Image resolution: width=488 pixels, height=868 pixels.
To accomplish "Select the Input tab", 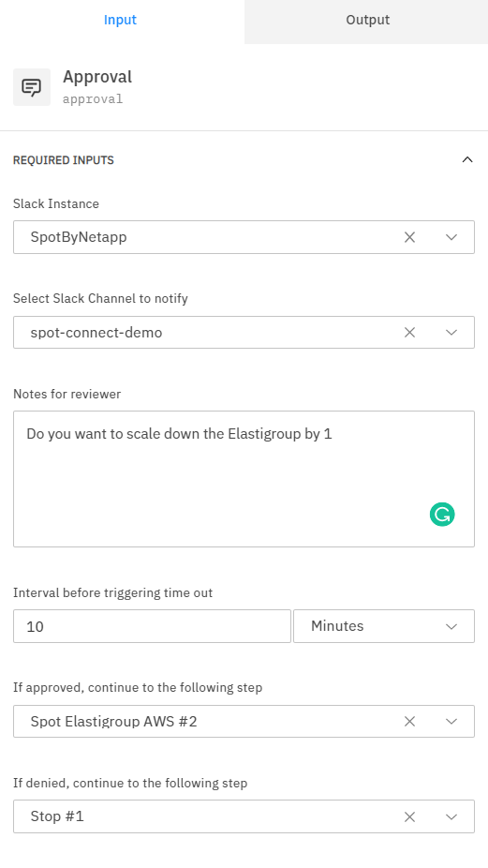I will pos(120,20).
